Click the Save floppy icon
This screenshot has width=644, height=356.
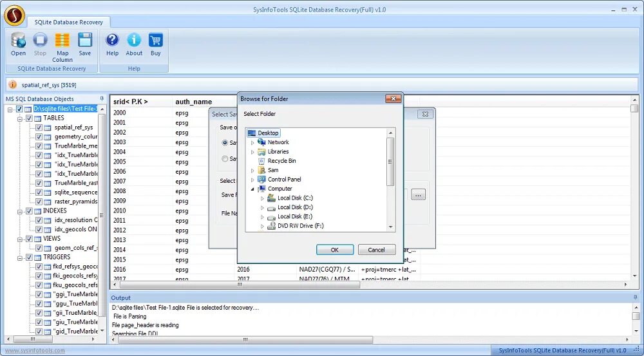[85, 40]
